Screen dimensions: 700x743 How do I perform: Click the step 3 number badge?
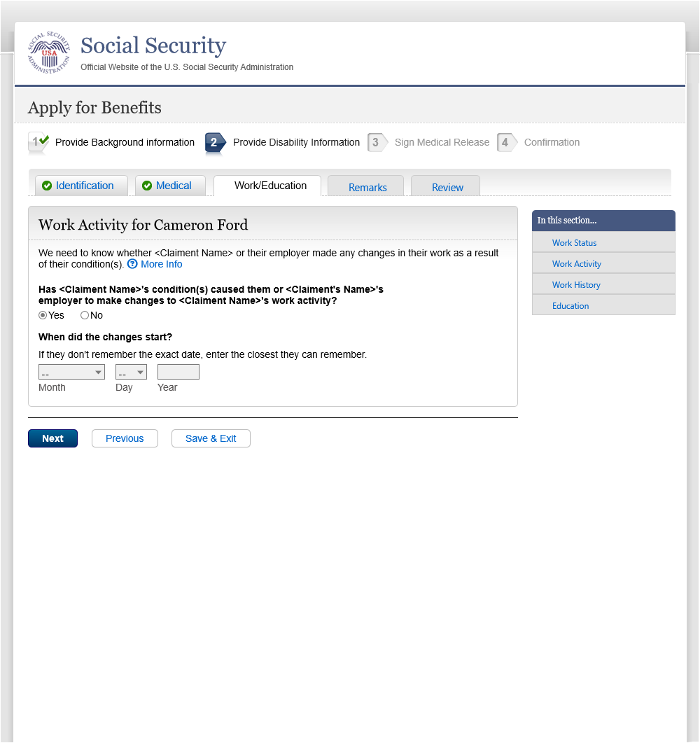tap(376, 142)
